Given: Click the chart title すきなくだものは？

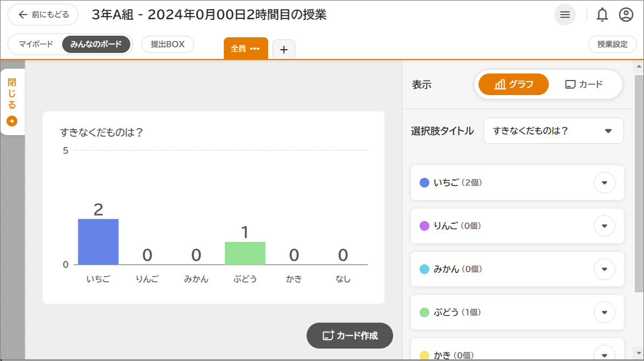Looking at the screenshot, I should point(102,132).
